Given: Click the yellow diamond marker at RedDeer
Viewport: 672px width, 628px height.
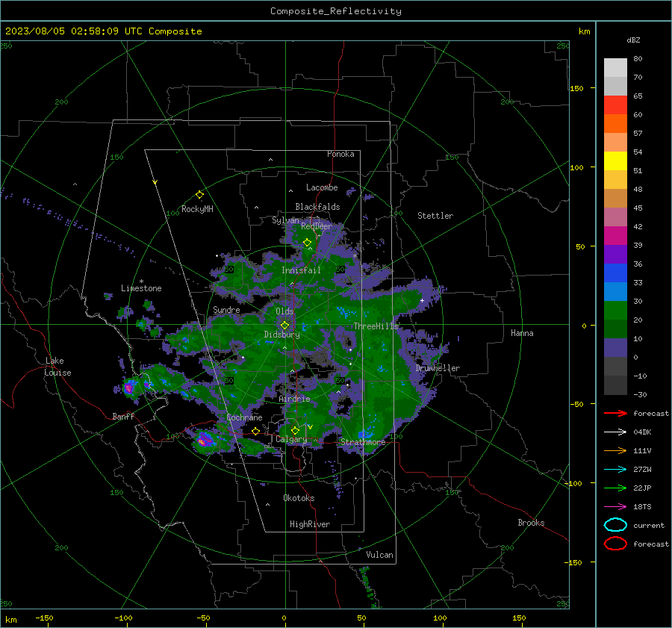Looking at the screenshot, I should point(307,243).
